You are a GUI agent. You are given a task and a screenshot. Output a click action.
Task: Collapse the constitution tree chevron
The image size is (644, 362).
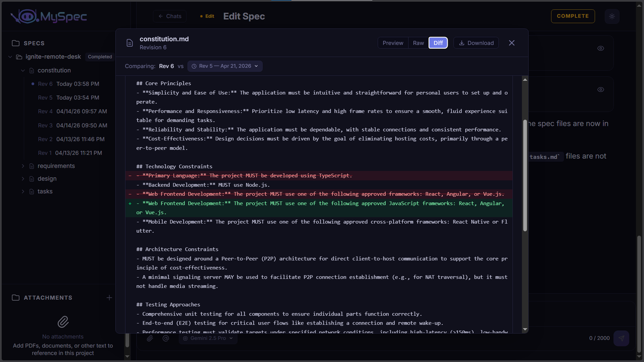[x=23, y=70]
